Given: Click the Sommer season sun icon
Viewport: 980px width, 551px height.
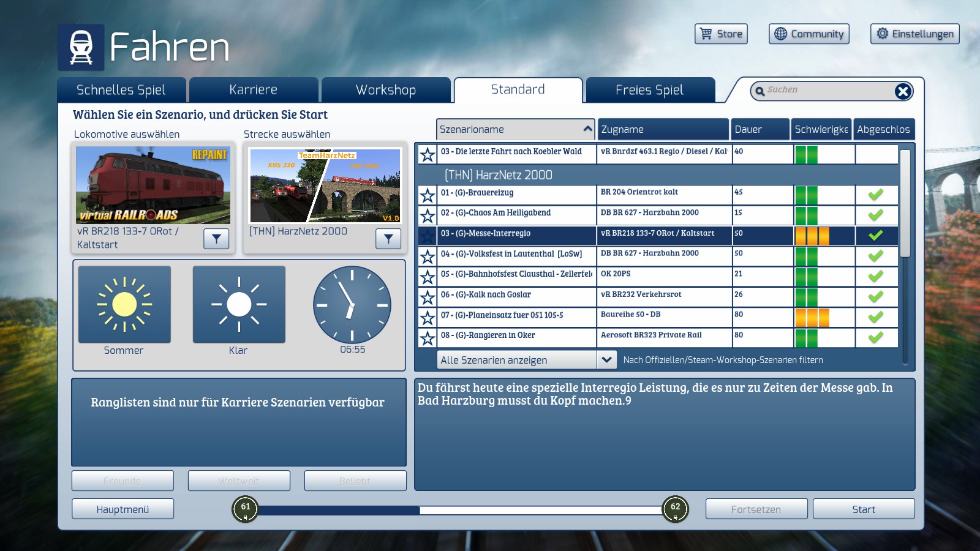Looking at the screenshot, I should click(124, 304).
